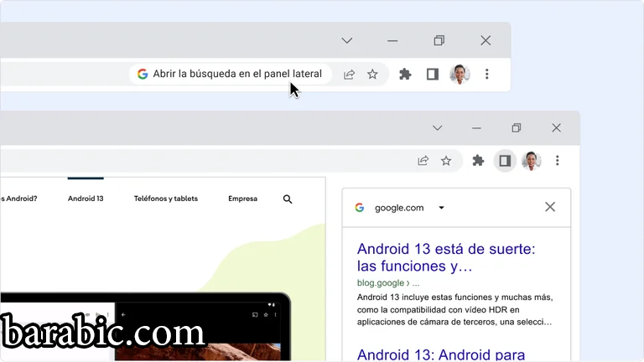Toggle active side panel button in lower window
The width and height of the screenshot is (644, 362).
tap(505, 160)
